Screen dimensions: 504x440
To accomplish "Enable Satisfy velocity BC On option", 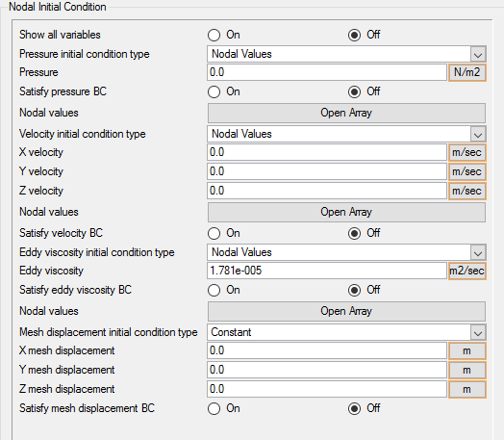I will click(214, 234).
